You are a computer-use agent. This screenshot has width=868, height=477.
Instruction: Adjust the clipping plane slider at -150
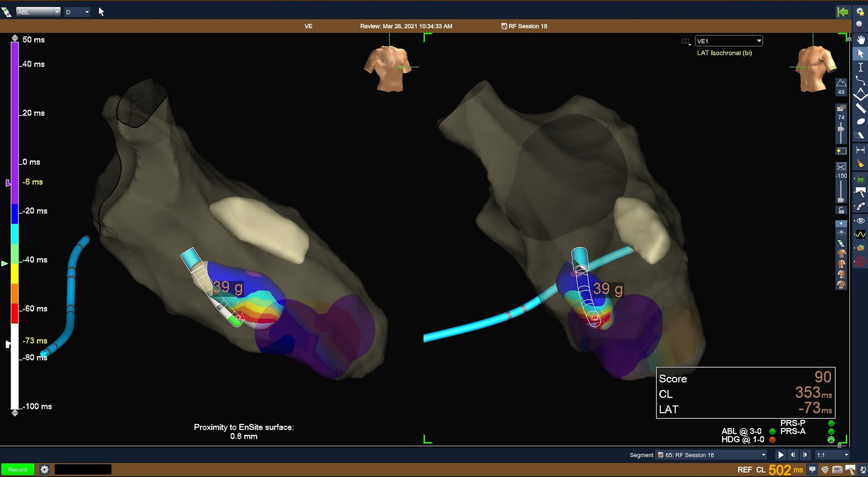click(841, 199)
